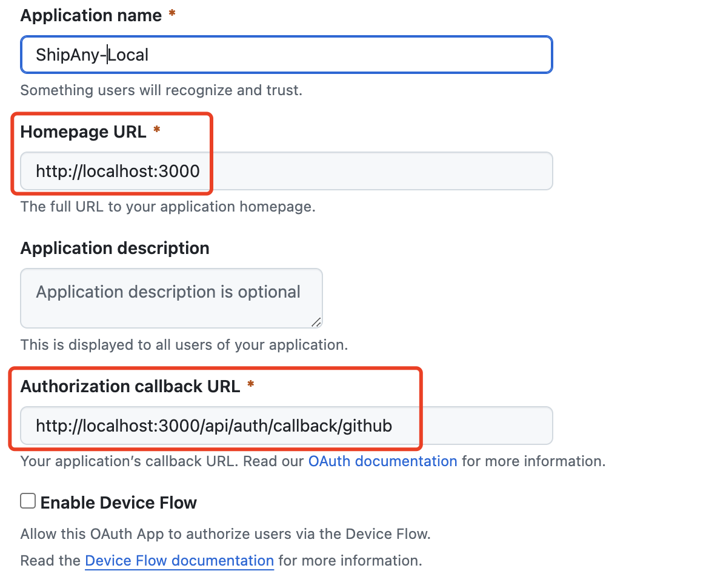Click the "Allow this OAuth App" description text
This screenshot has height=588, width=726.
click(x=225, y=534)
